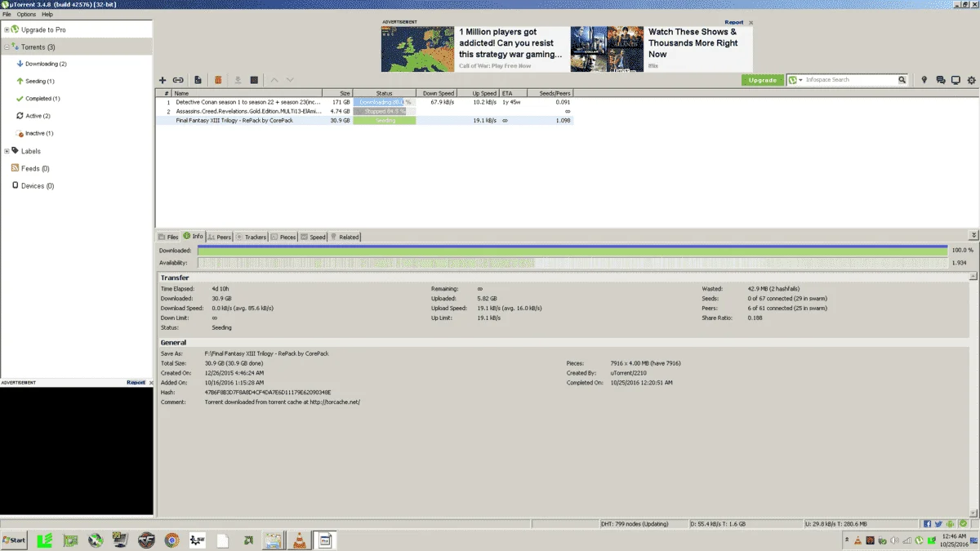Click the Downloaded progress bar
The height and width of the screenshot is (551, 980).
click(x=572, y=251)
